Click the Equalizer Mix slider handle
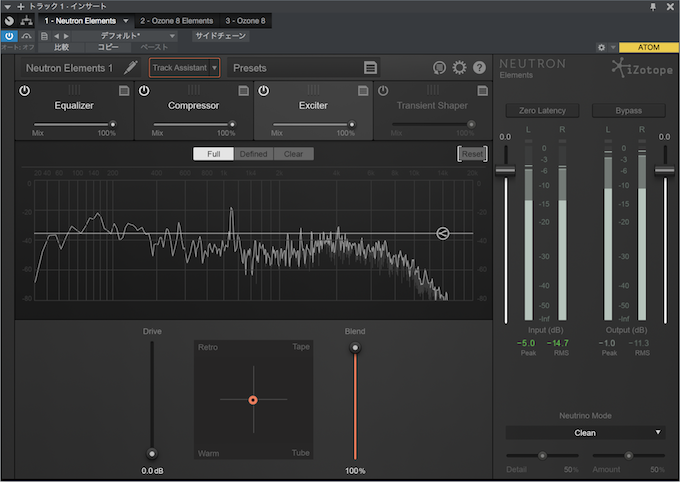680x482 pixels. (x=113, y=125)
